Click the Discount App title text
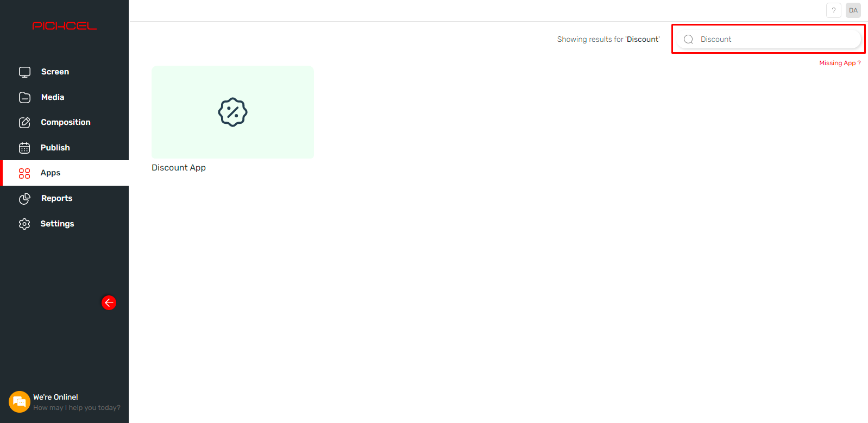 click(x=179, y=168)
